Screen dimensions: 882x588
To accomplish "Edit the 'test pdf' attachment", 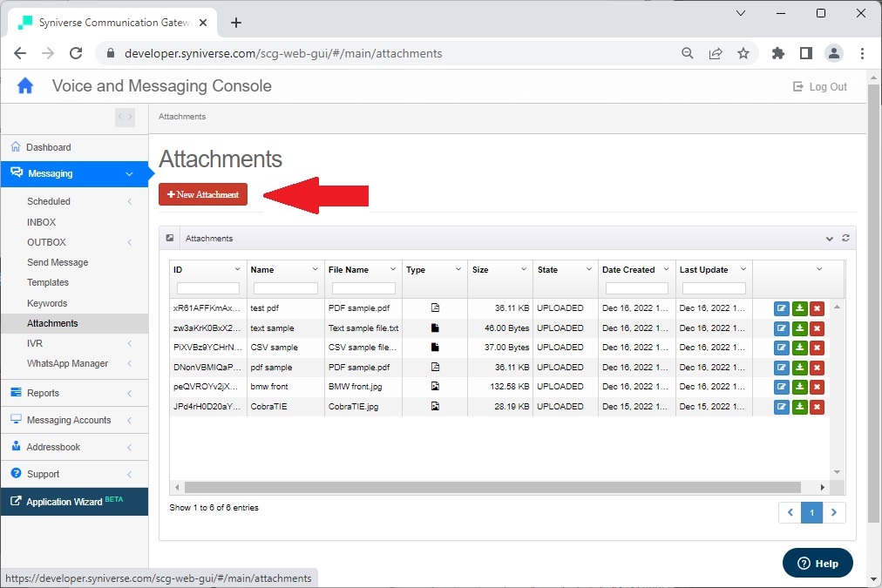I will pos(781,308).
